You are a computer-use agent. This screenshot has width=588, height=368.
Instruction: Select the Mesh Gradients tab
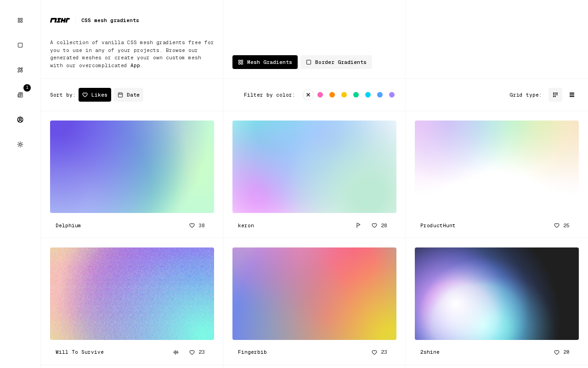(265, 62)
